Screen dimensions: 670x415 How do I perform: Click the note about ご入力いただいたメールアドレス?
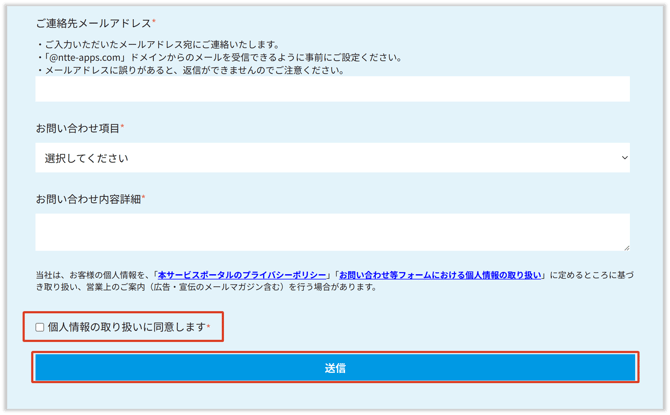[160, 45]
